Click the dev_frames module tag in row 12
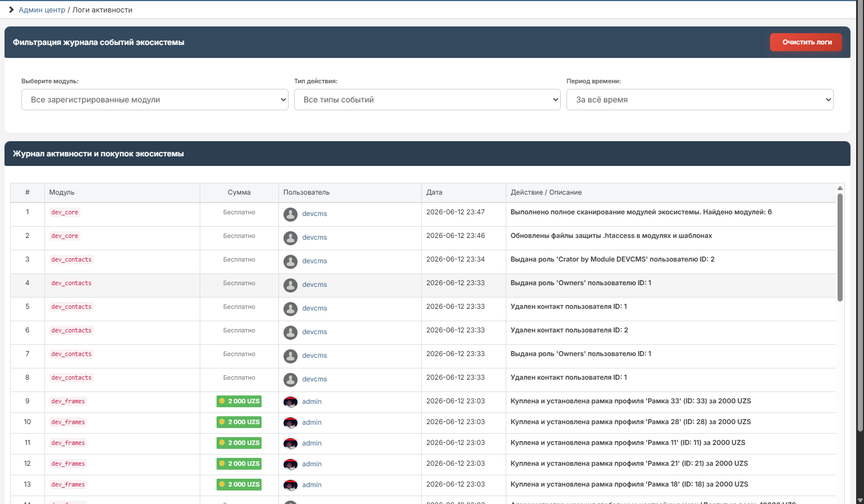 coord(68,463)
